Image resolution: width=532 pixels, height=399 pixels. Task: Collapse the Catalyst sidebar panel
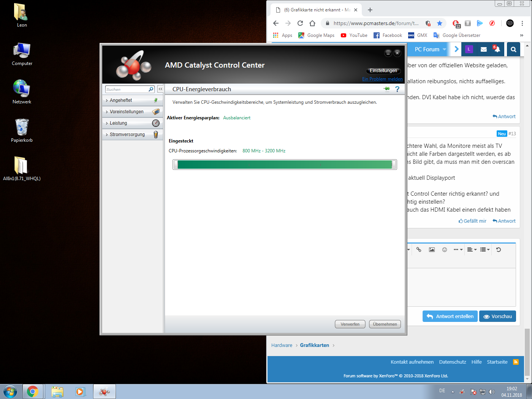pos(160,89)
